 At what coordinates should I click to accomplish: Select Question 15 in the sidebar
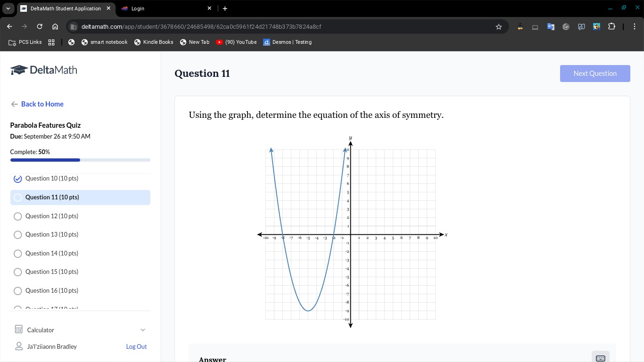coord(80,271)
